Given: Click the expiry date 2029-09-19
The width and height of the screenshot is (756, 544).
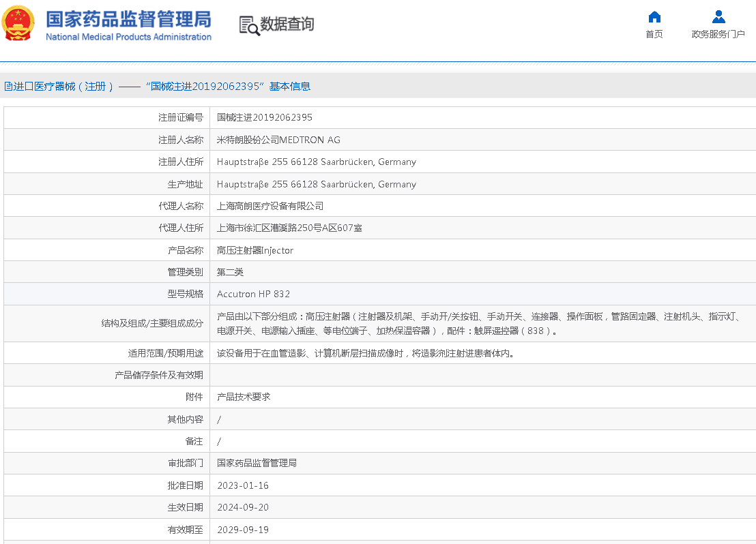Looking at the screenshot, I should [243, 530].
